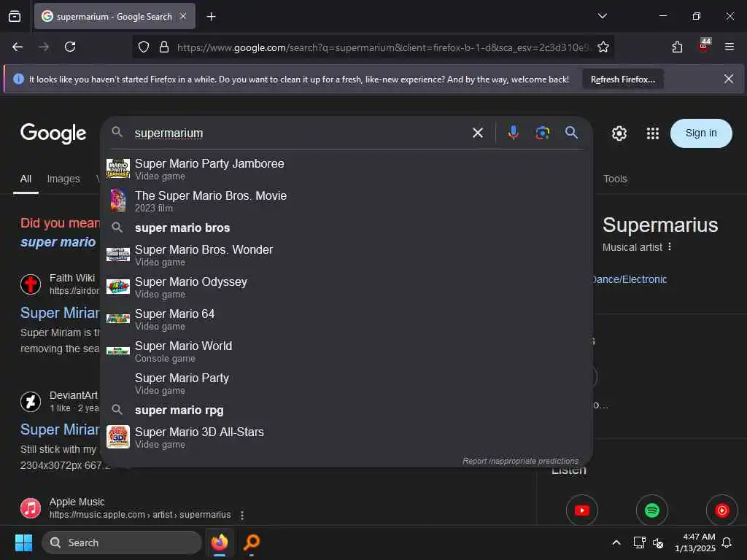Select Super Mario World suggestion
This screenshot has width=747, height=560.
(x=347, y=351)
